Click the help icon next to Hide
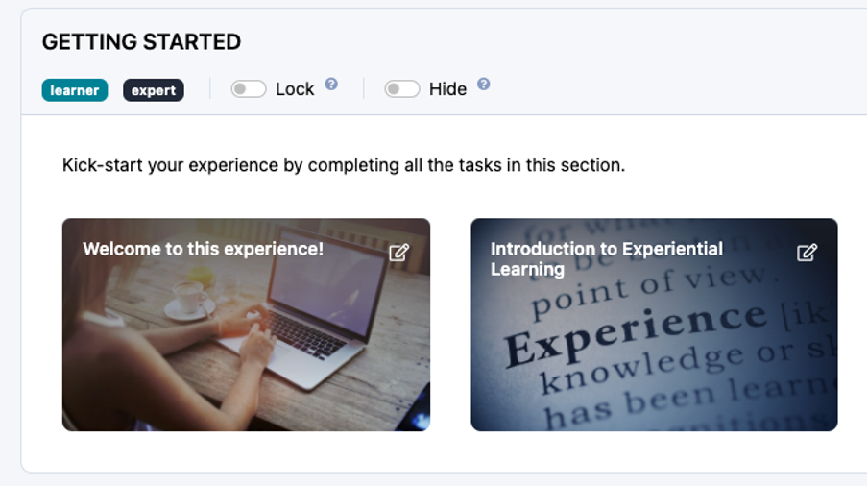The height and width of the screenshot is (486, 868). tap(484, 85)
